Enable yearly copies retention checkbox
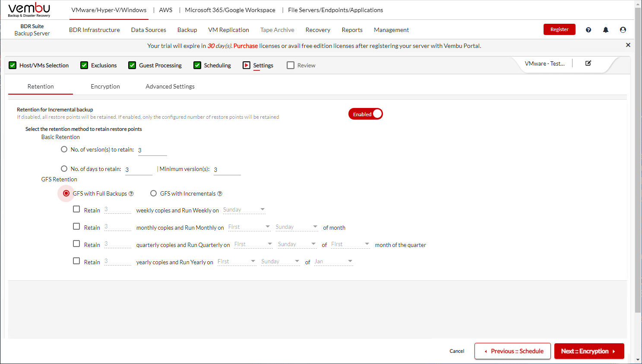This screenshot has height=364, width=642. click(x=76, y=261)
